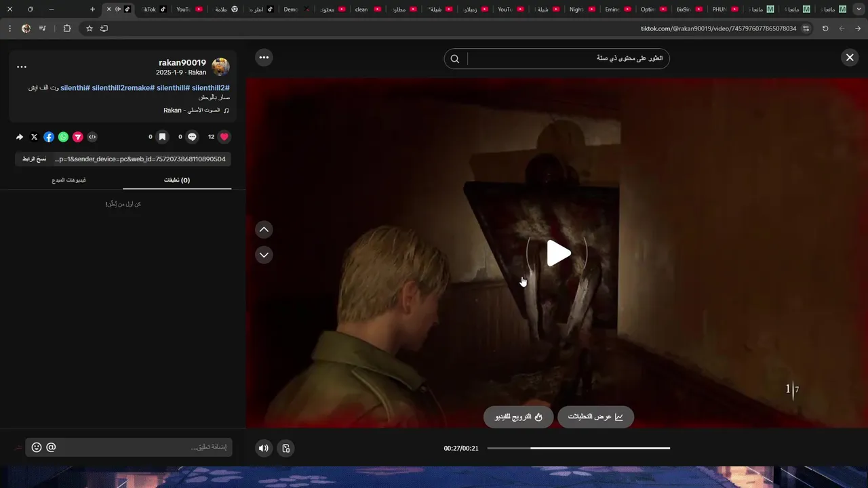
Task: Click the embed code icon
Action: (x=92, y=137)
